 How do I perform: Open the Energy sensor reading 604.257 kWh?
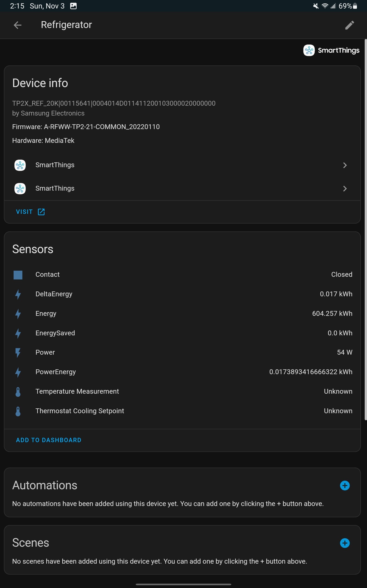(x=332, y=314)
